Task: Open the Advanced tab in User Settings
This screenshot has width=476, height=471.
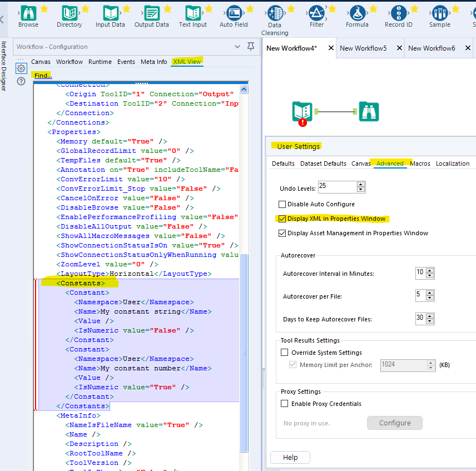Action: [390, 163]
